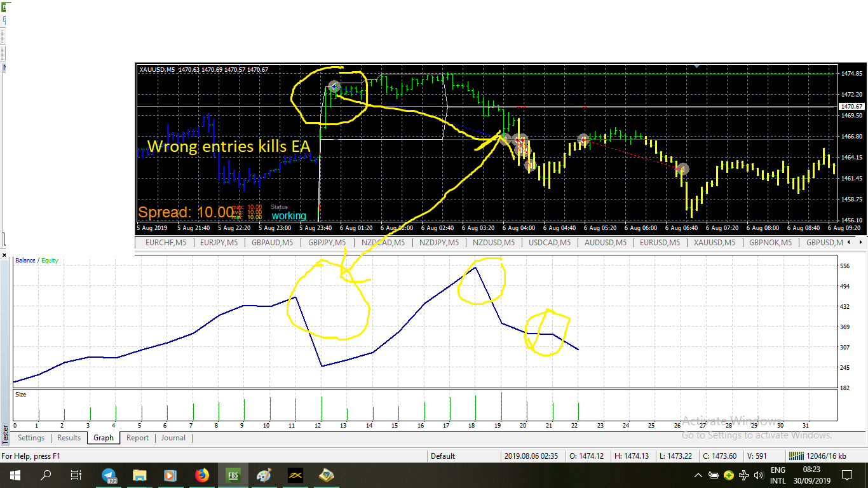Switch to the FBS trading terminal icon
Viewport: 868px width, 488px height.
[233, 475]
